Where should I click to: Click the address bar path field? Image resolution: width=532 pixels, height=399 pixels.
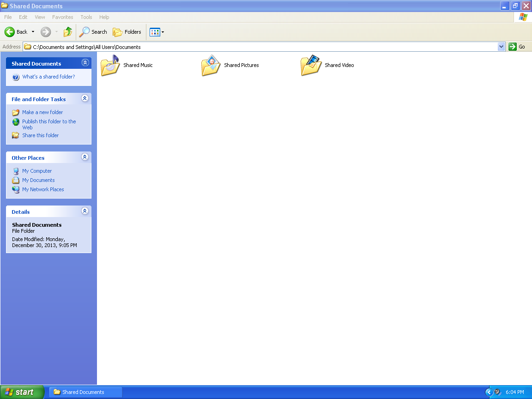point(263,47)
